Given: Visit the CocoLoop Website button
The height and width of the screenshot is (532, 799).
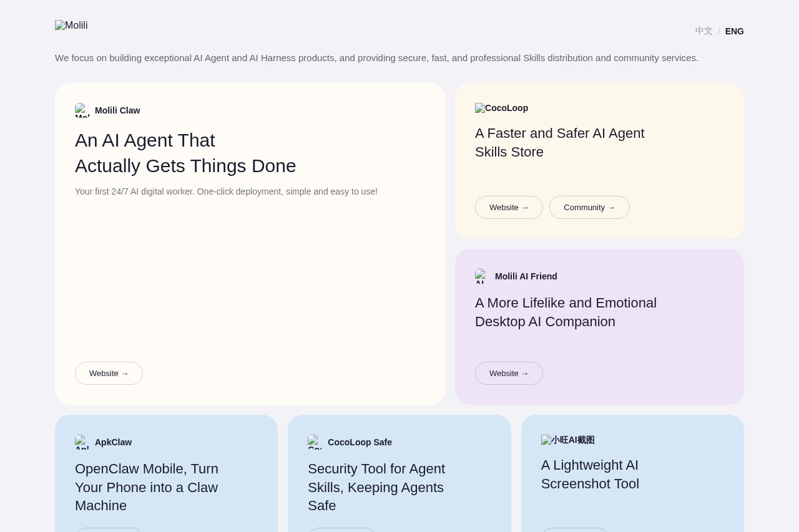Looking at the screenshot, I should coord(509,207).
